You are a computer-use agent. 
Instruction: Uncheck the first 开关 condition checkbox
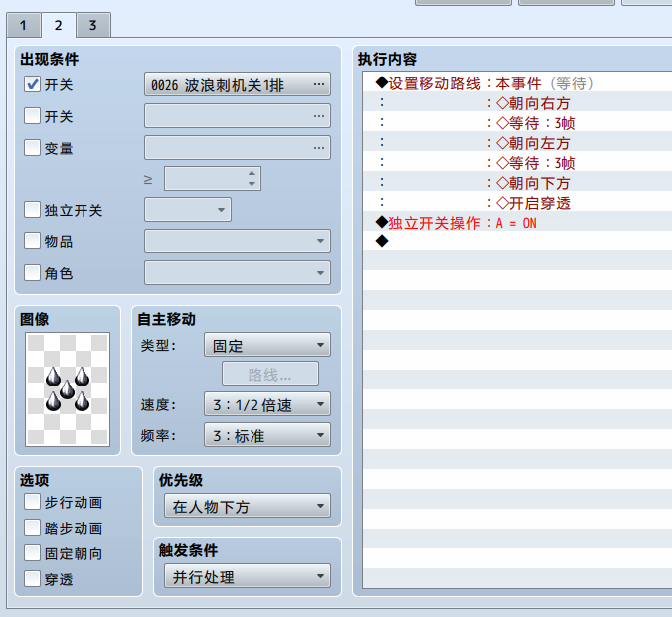[32, 84]
